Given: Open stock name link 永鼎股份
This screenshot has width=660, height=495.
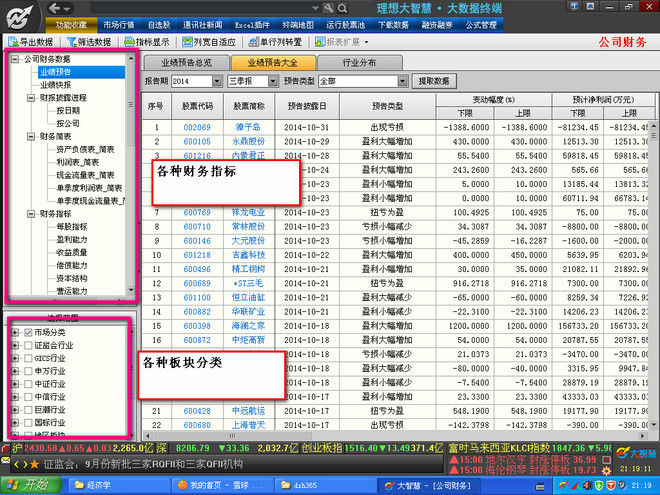Looking at the screenshot, I should point(248,141).
